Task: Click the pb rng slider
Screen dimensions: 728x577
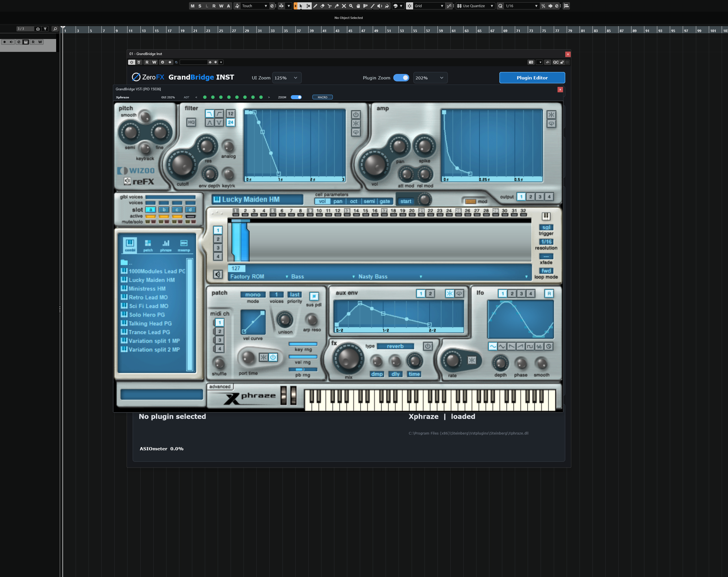Action: [x=303, y=369]
